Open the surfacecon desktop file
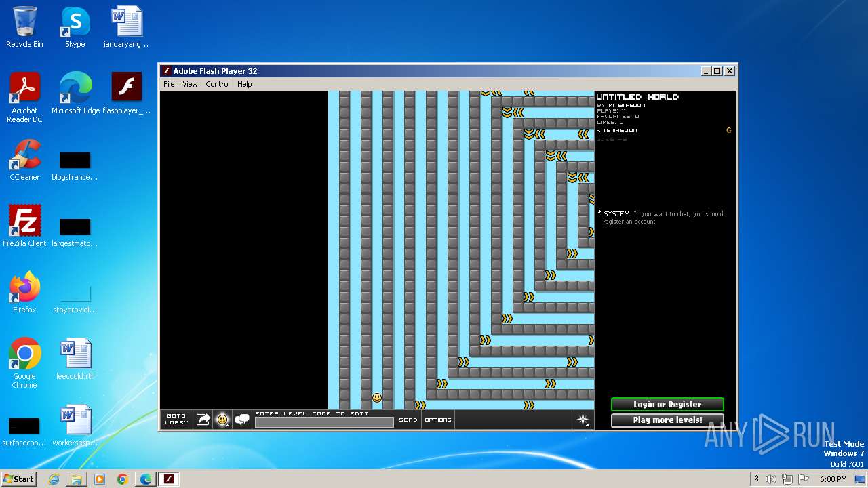 [x=24, y=432]
